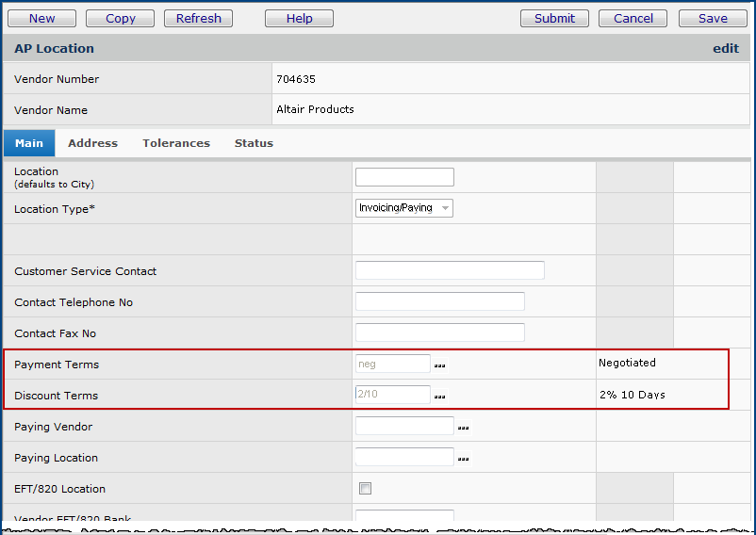Image resolution: width=756 pixels, height=535 pixels.
Task: Go to the Main tab
Action: (29, 143)
